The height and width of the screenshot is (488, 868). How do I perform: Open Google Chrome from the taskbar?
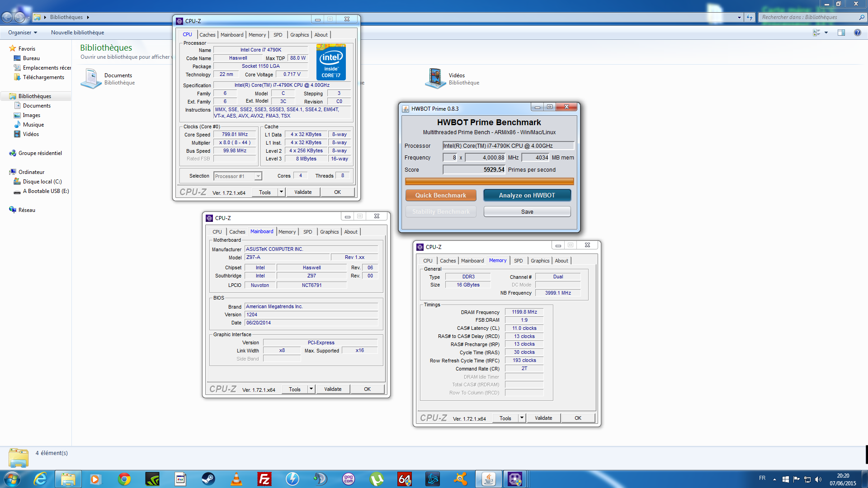(x=124, y=479)
